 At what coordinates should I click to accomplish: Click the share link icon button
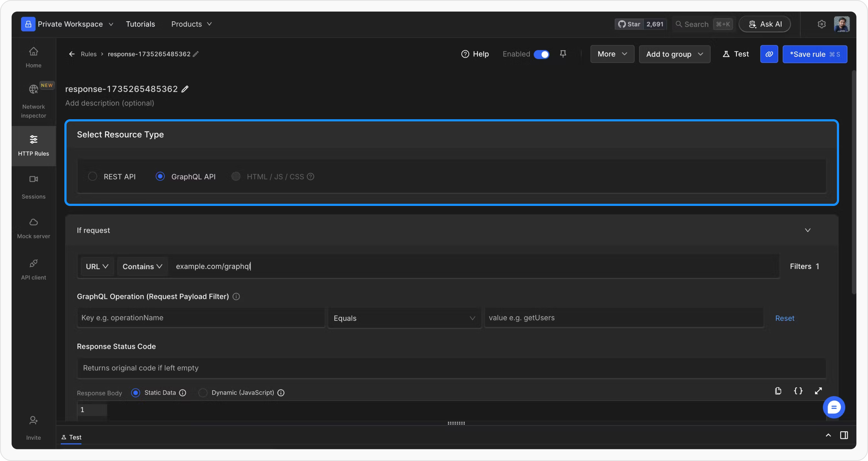(x=769, y=54)
